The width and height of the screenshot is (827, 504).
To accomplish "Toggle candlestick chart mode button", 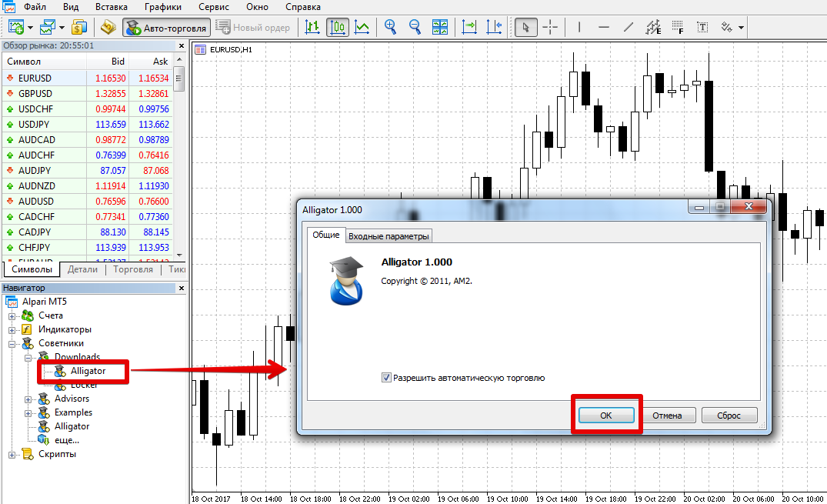I will [x=337, y=28].
